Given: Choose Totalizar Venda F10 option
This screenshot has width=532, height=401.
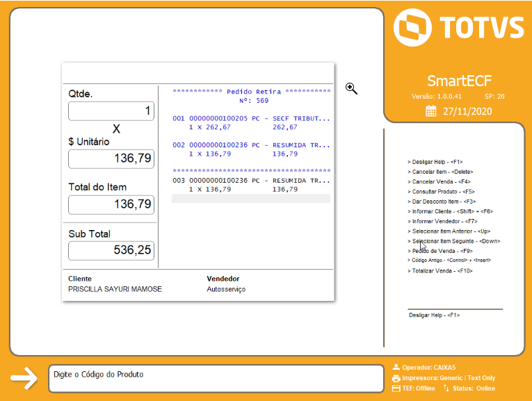Looking at the screenshot, I should [x=440, y=271].
